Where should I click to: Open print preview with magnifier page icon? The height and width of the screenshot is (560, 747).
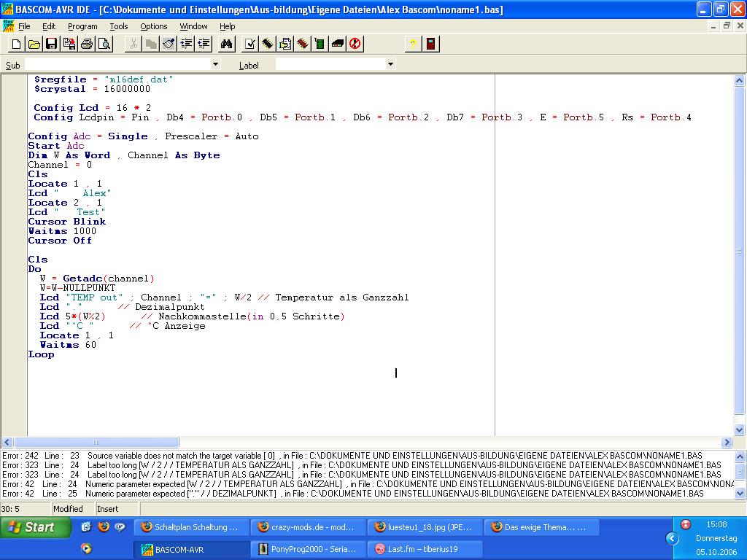pos(104,44)
